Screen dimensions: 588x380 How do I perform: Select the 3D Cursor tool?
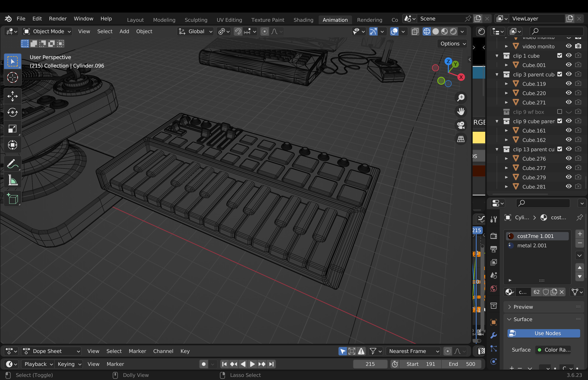coord(12,78)
